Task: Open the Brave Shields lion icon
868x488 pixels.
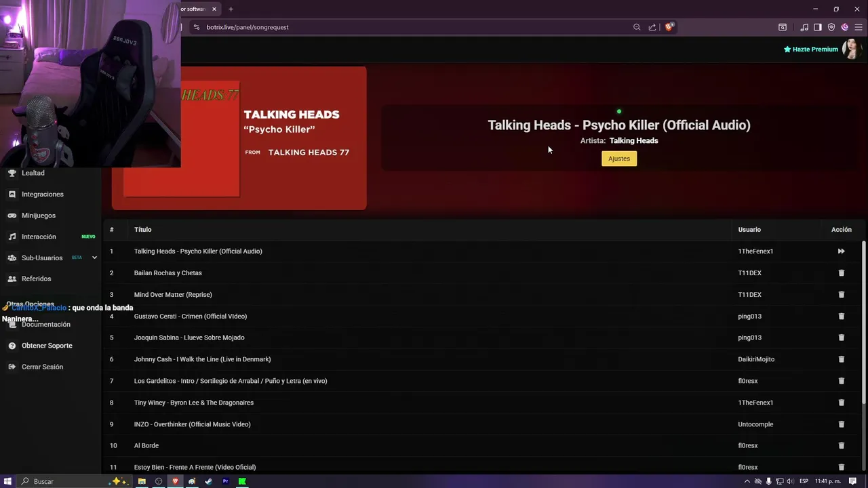Action: click(669, 27)
